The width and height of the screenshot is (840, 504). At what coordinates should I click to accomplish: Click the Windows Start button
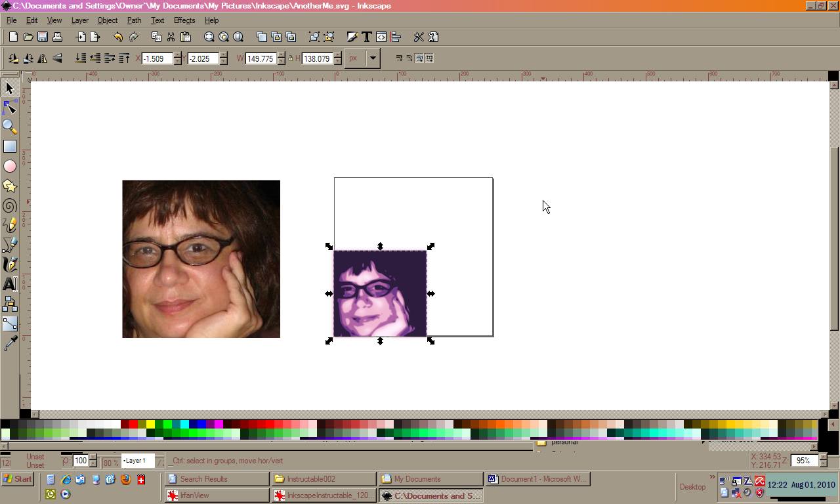coord(18,479)
